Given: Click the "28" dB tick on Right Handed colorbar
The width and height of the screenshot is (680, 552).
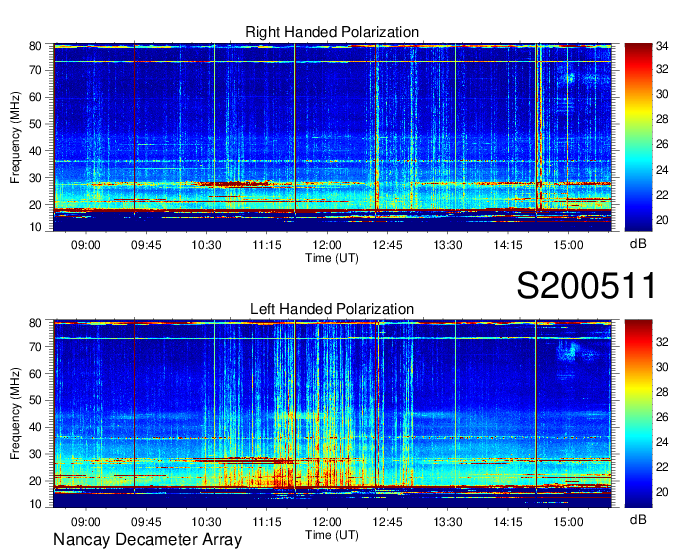Looking at the screenshot, I should point(662,119).
